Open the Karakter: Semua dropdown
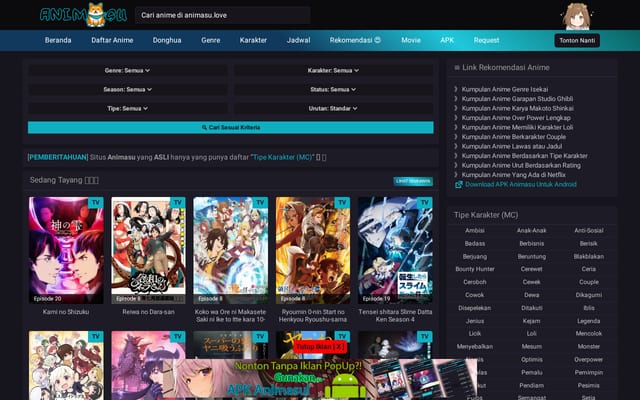 tap(333, 70)
